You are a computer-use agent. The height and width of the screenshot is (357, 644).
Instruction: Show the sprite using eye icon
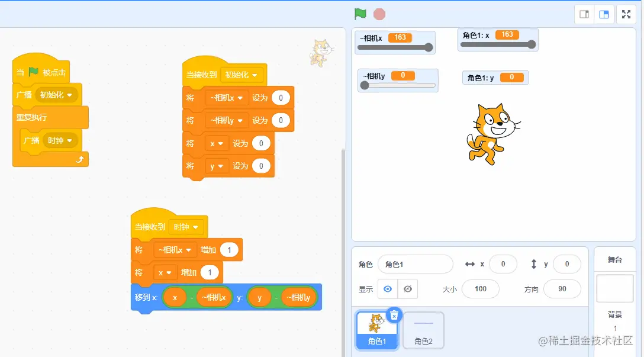click(x=387, y=289)
